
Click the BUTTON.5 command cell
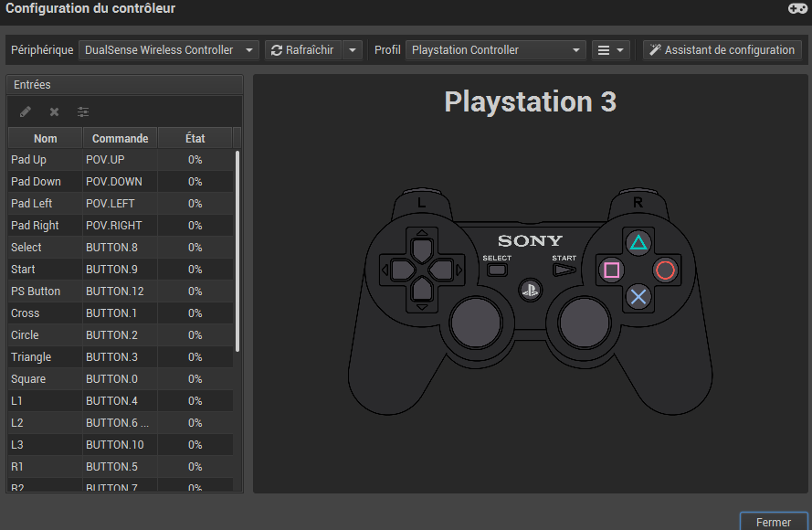pyautogui.click(x=121, y=467)
